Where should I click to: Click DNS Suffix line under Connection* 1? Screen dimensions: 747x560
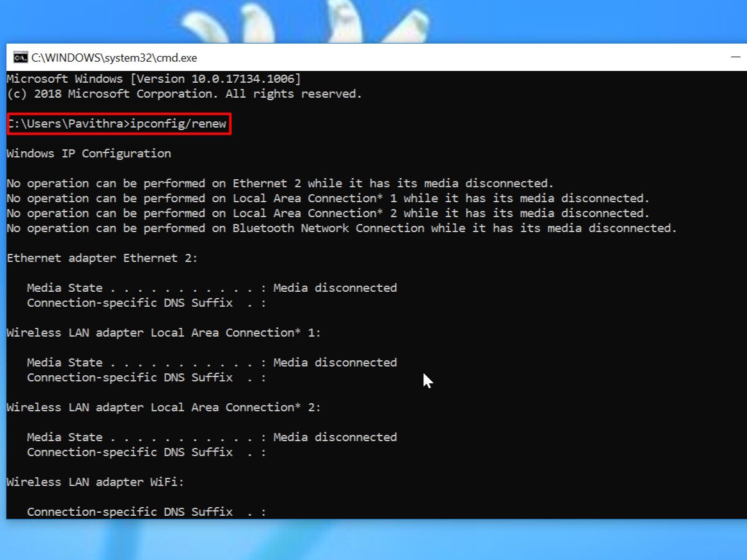pyautogui.click(x=146, y=378)
